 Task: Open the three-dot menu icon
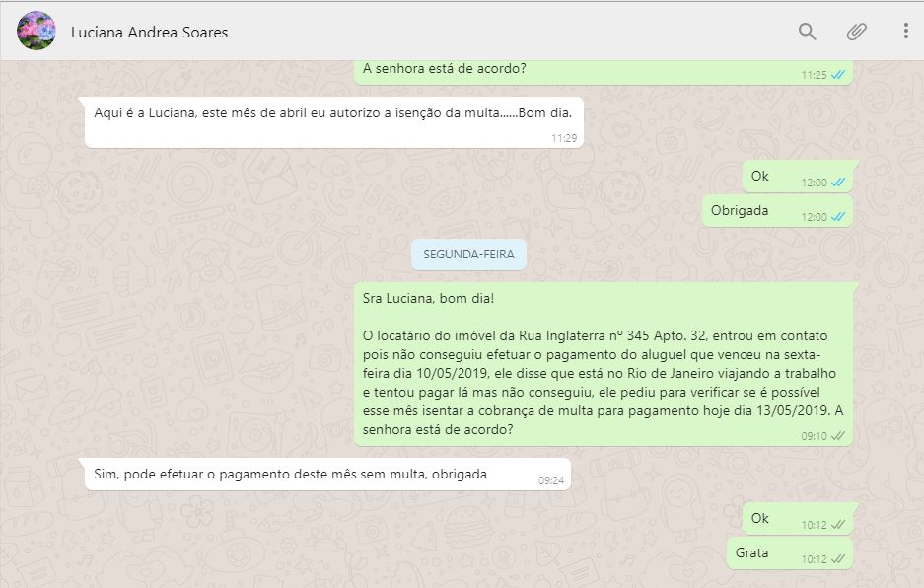(905, 31)
